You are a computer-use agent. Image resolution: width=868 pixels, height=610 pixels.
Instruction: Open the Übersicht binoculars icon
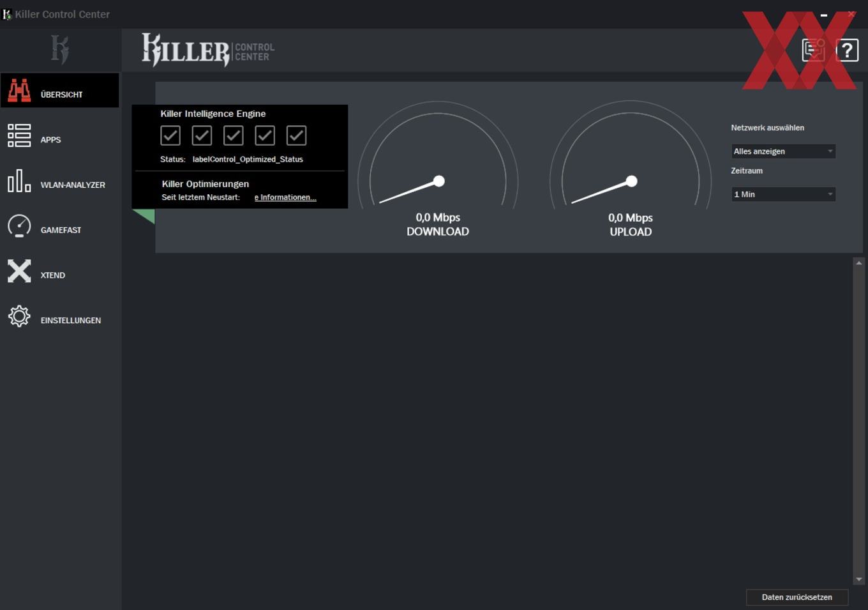click(19, 91)
